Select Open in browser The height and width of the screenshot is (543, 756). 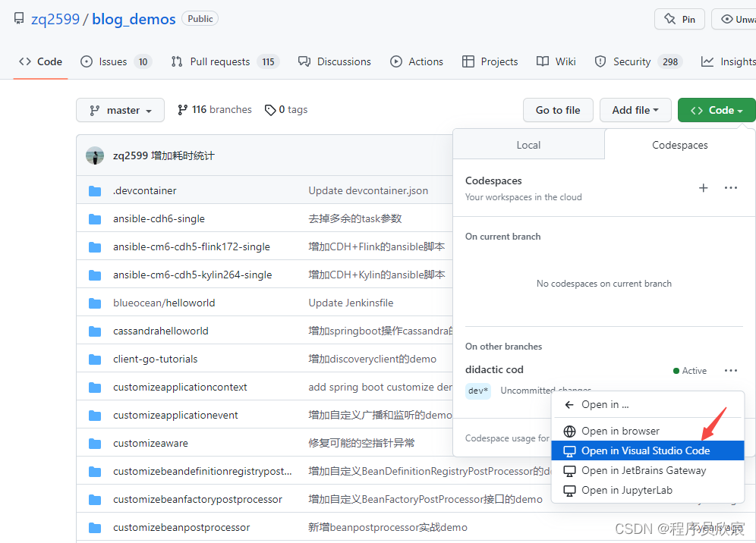tap(647, 432)
